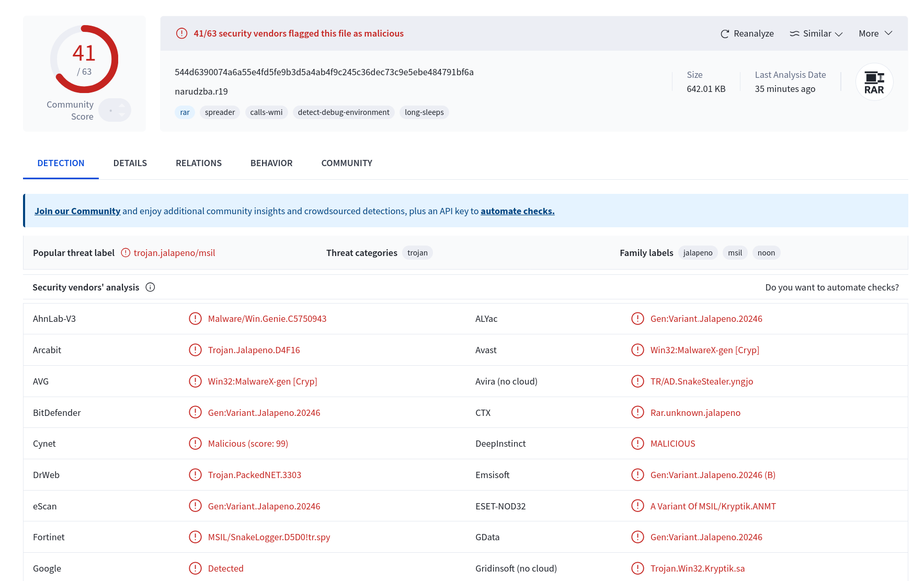Switch to the DETECTION tab
924x581 pixels.
[61, 163]
